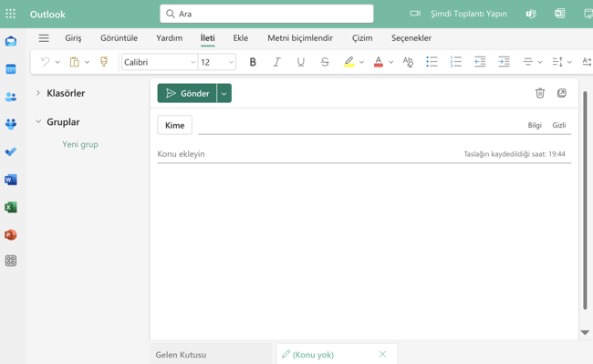Open undo dropdown arrow
This screenshot has width=593, height=364.
pyautogui.click(x=57, y=62)
